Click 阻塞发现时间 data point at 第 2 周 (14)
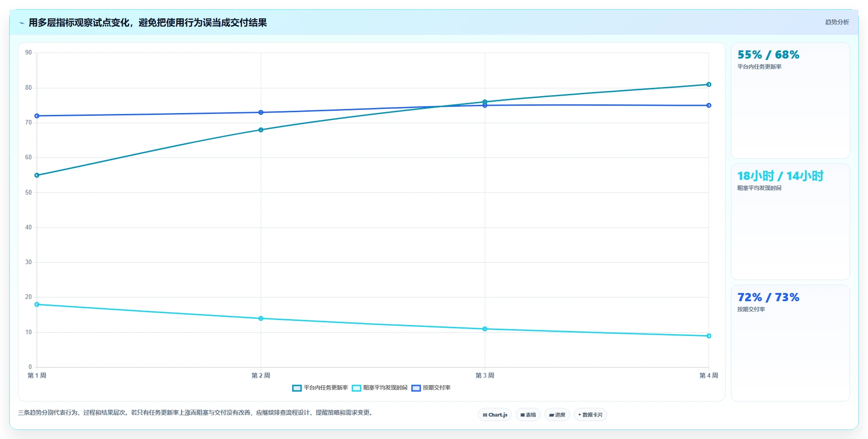The image size is (868, 439). pyautogui.click(x=261, y=319)
